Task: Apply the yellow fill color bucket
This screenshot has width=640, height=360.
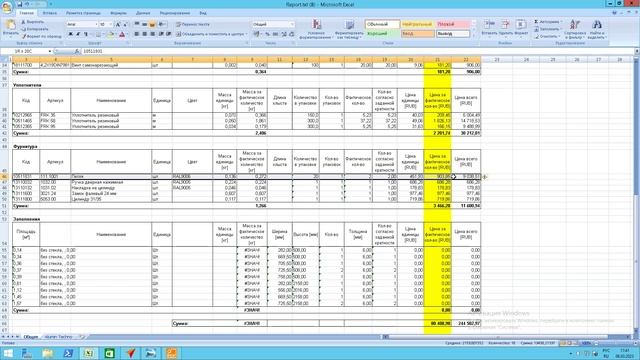Action: [110, 34]
